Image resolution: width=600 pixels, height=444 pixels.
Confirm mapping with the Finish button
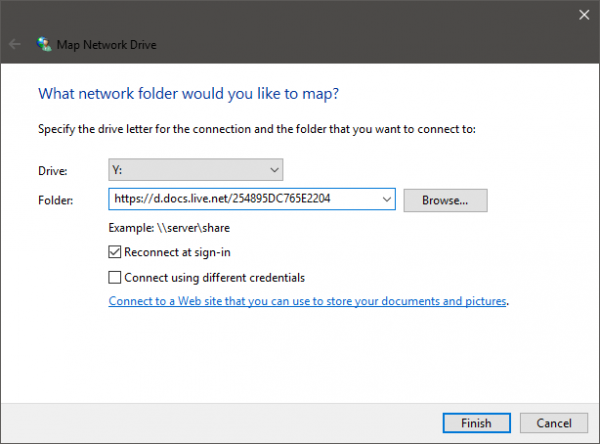[x=477, y=423]
